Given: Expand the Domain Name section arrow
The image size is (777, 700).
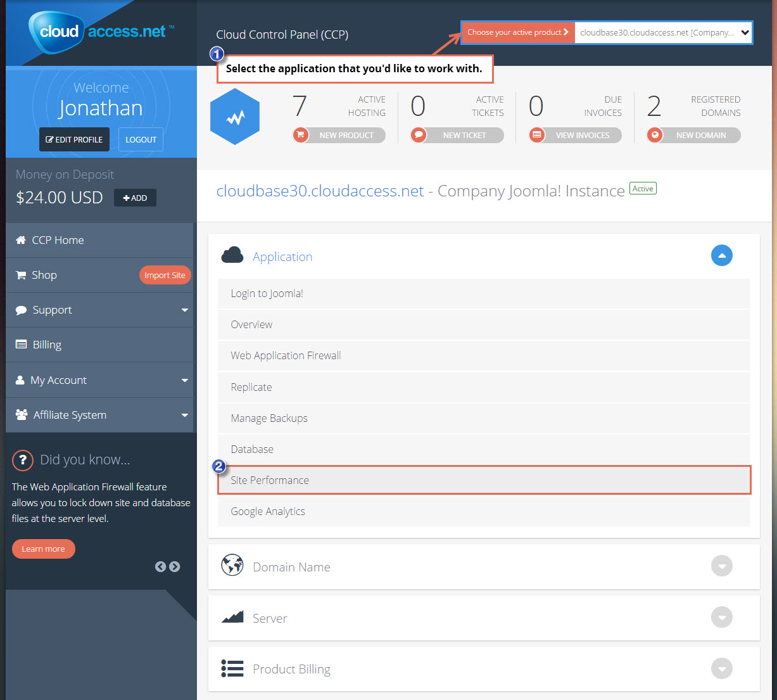Looking at the screenshot, I should [x=722, y=566].
